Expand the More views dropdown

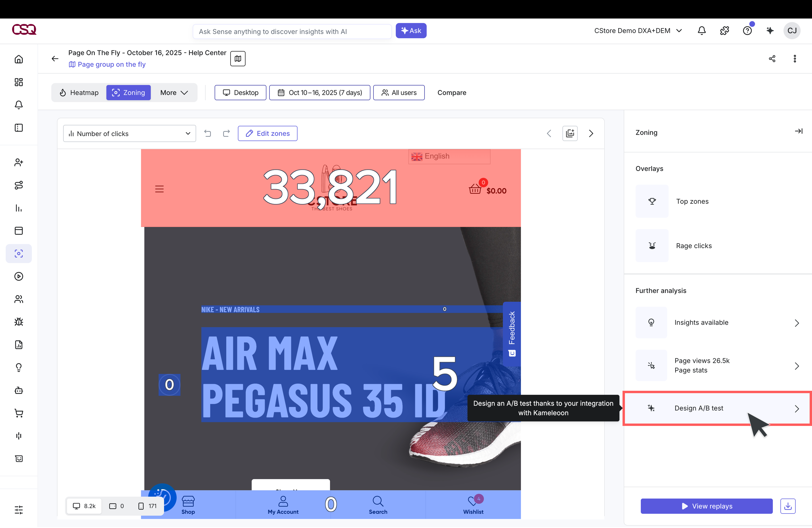pyautogui.click(x=174, y=93)
